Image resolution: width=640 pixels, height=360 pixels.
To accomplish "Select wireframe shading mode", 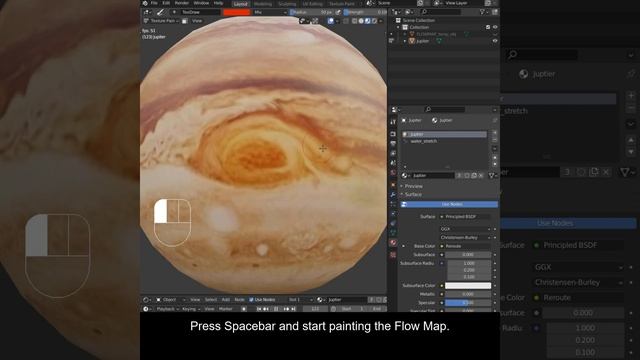I will pos(354,21).
